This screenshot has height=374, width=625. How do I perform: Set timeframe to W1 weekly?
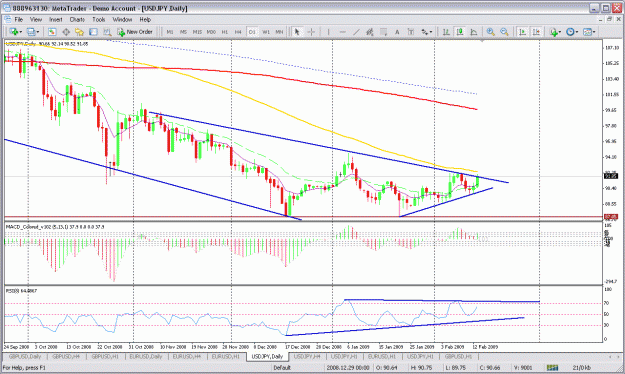(266, 32)
